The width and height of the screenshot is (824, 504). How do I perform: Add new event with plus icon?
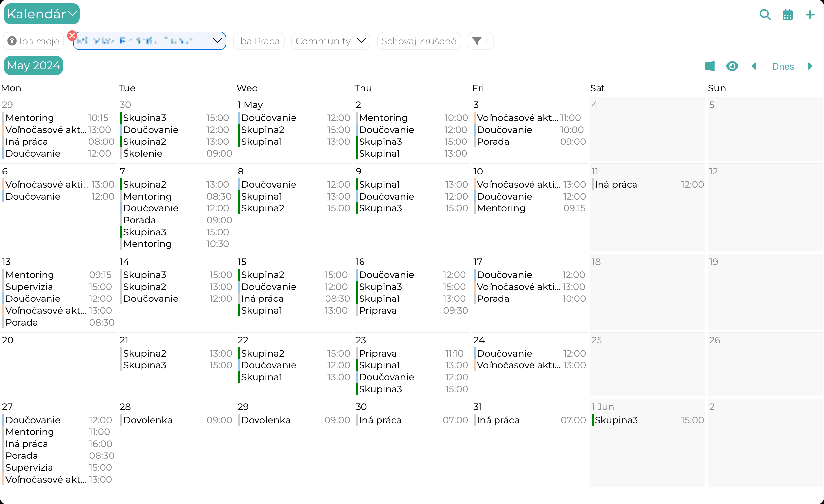810,15
